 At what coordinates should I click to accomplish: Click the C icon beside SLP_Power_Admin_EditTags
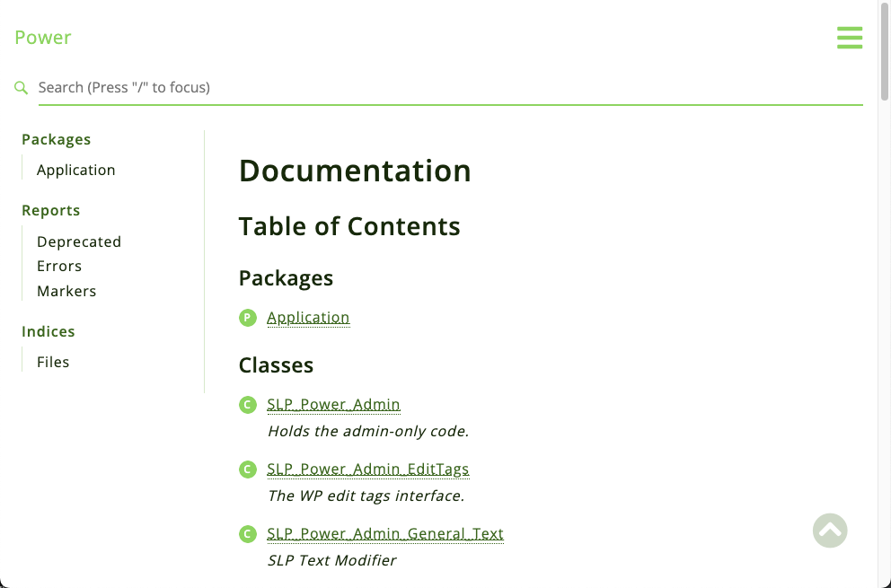(x=247, y=470)
